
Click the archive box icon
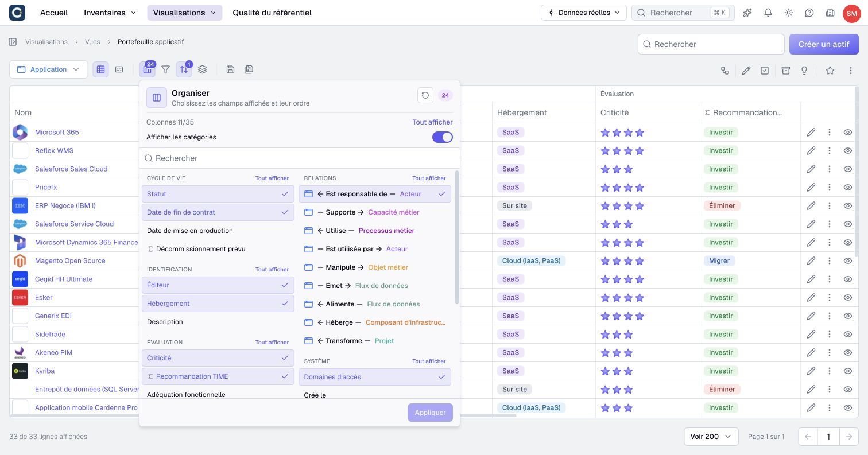point(786,71)
